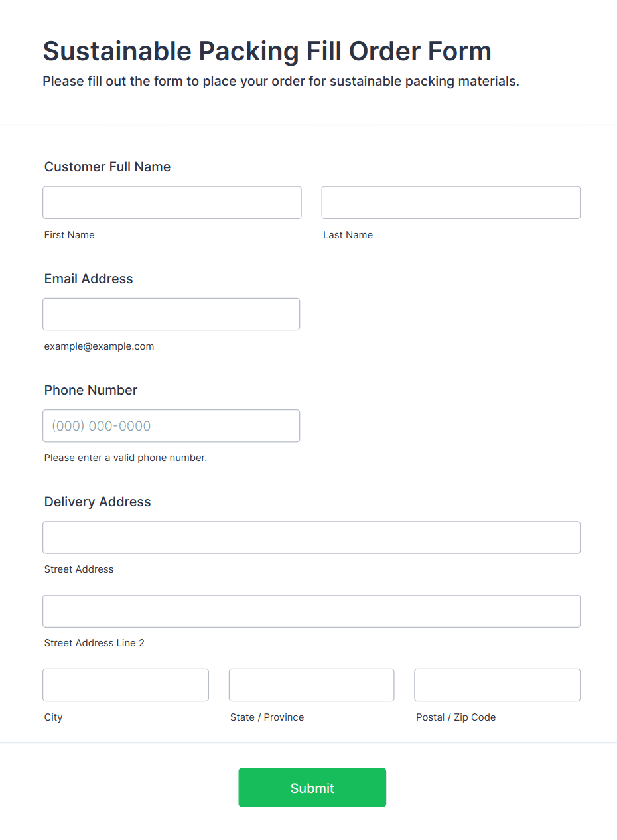This screenshot has width=617, height=840.
Task: Click the "Phone Number" heading label text
Action: click(91, 390)
